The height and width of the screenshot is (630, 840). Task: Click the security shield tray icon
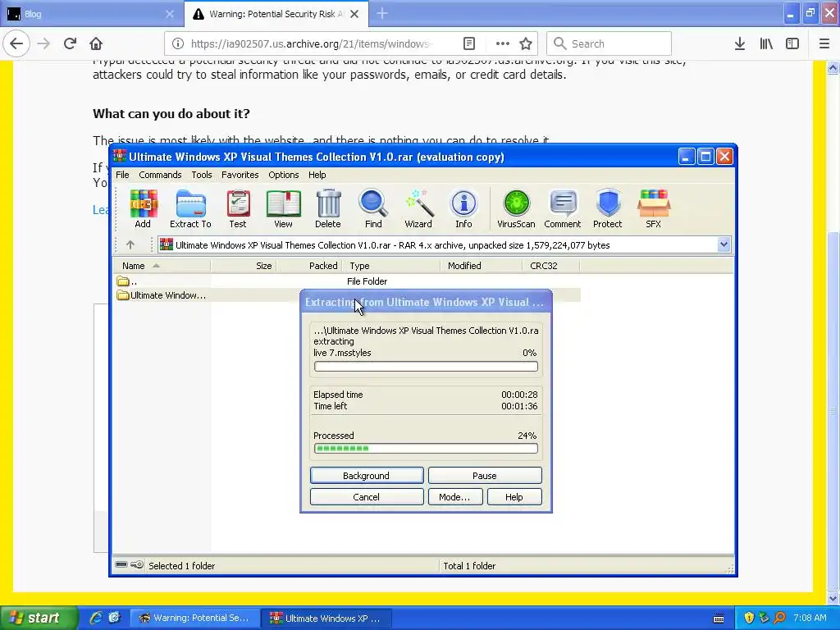pyautogui.click(x=749, y=618)
